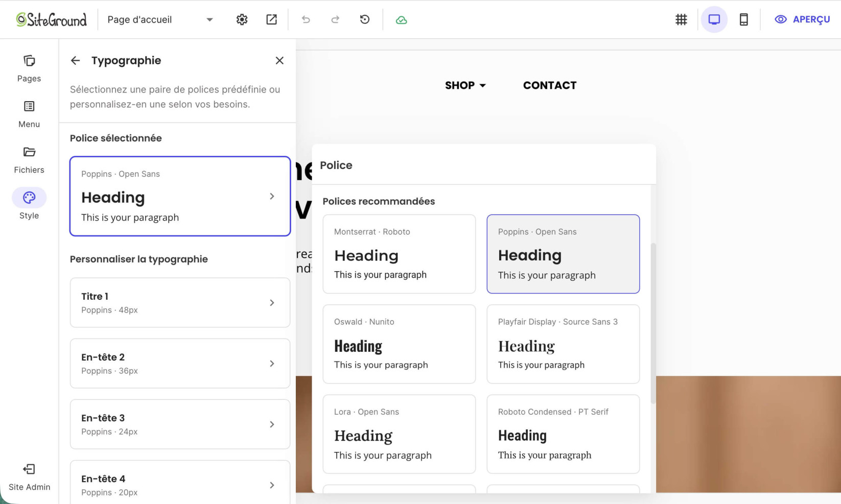841x504 pixels.
Task: Select the Poppins · Open Sans font pair in Police list
Action: 563,254
